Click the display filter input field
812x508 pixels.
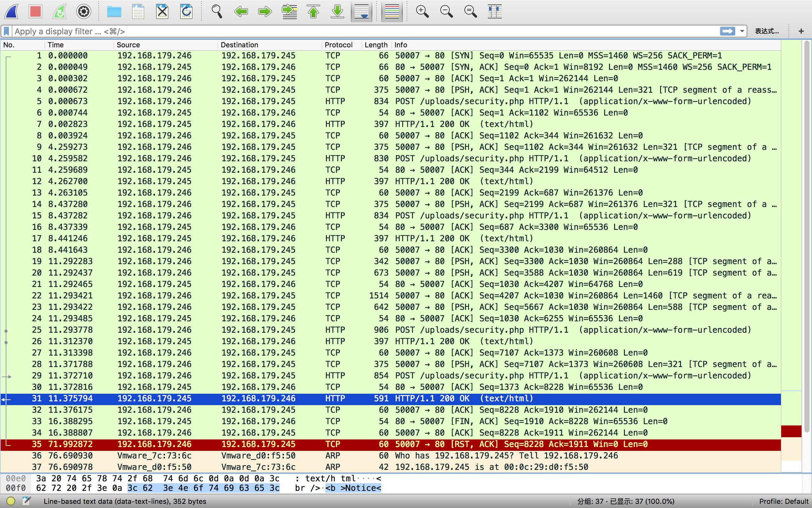tap(366, 31)
